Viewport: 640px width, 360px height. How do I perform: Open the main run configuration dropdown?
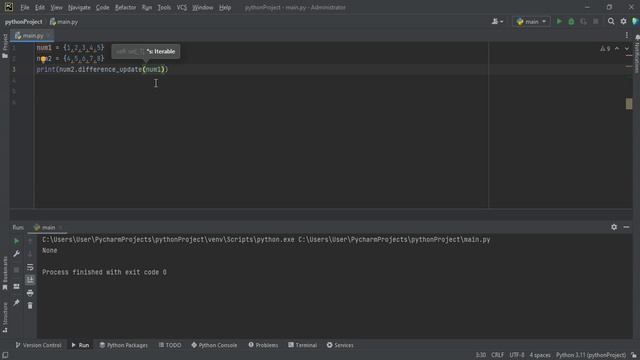pyautogui.click(x=531, y=22)
